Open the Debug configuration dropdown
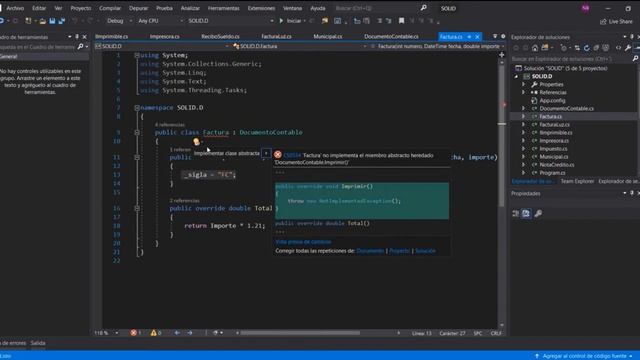The width and height of the screenshot is (640, 360). pos(119,20)
